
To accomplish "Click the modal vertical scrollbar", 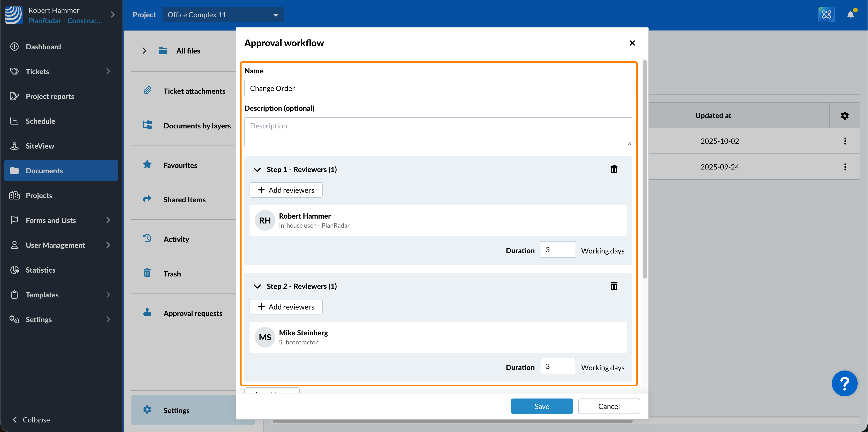I will click(x=644, y=168).
